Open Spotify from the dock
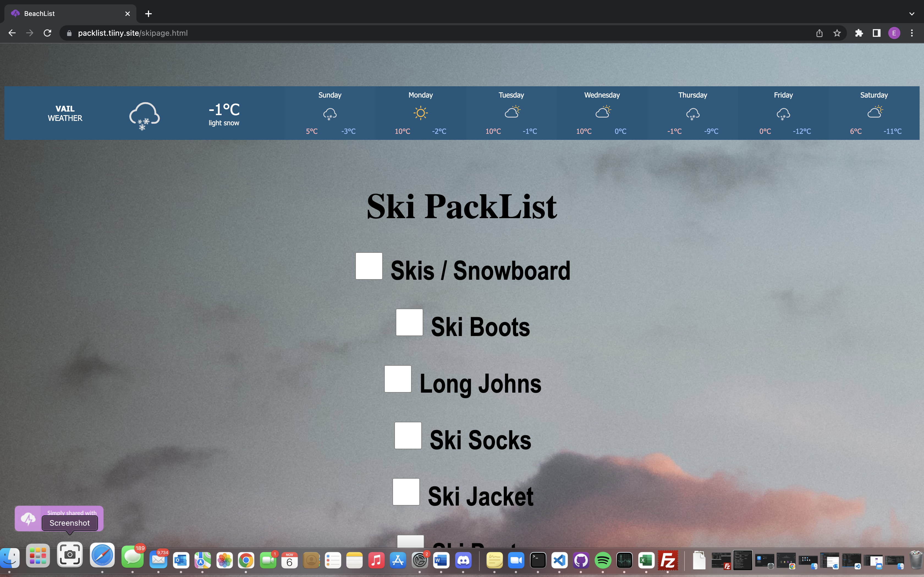924x577 pixels. pos(603,561)
